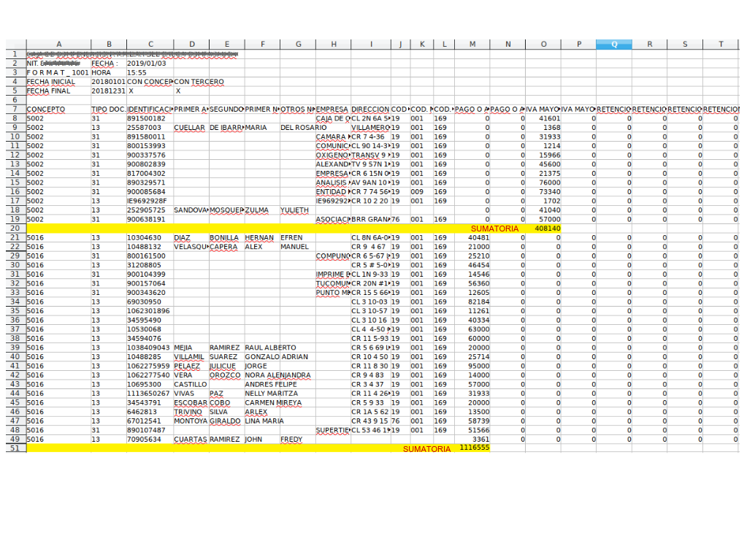Select the SUMATORIA label in row 51
This screenshot has width=747, height=560.
point(426,449)
